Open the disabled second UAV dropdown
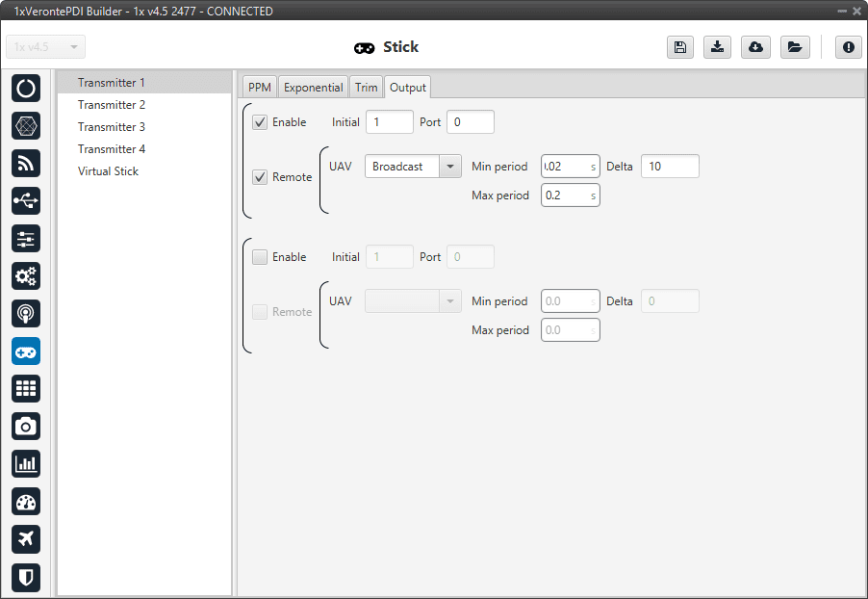Screen dimensions: 868x599 pos(413,300)
